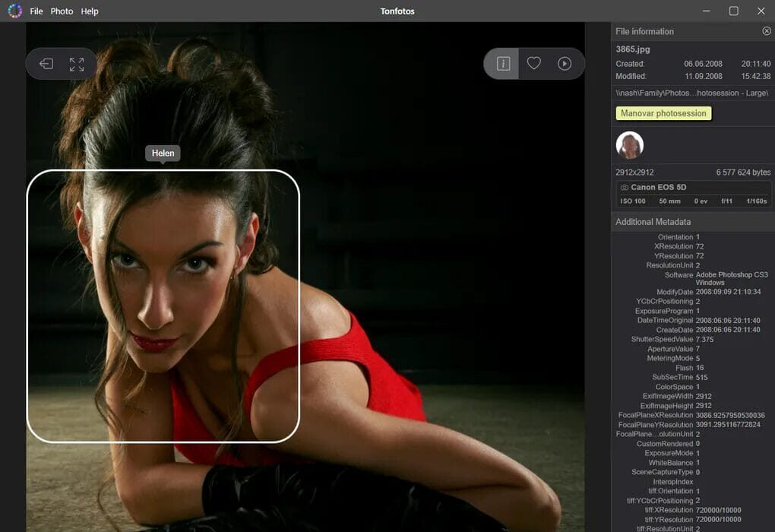Click the 3865.jpg file name

632,49
